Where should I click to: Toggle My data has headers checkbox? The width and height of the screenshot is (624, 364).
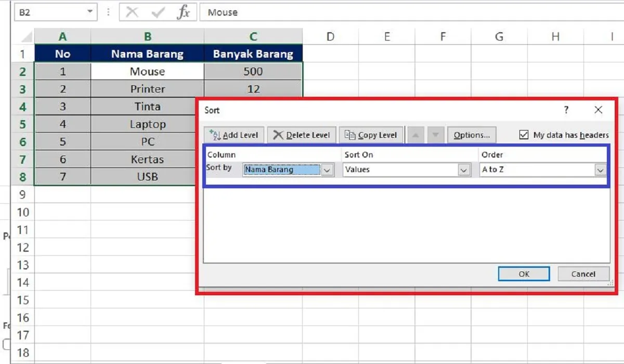(524, 135)
